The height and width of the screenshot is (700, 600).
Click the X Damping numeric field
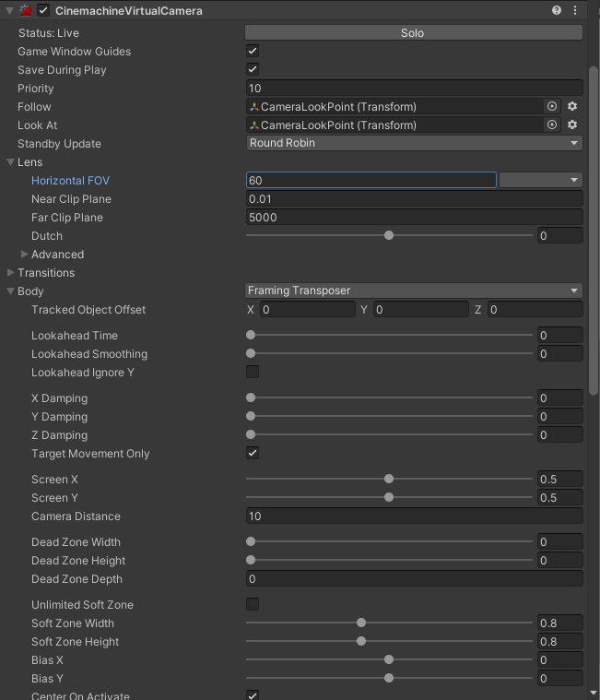pos(559,397)
